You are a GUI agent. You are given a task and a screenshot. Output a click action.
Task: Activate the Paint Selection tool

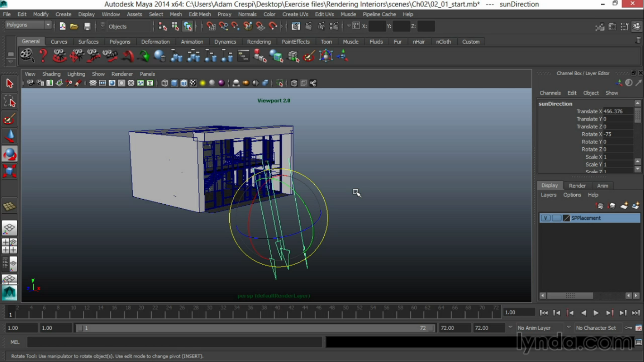point(10,119)
